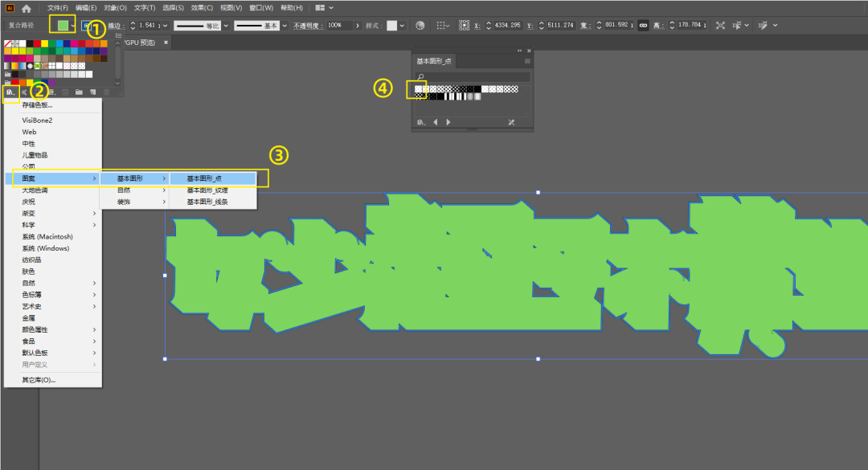Click the new color group folder icon
The image size is (868, 470).
click(79, 92)
